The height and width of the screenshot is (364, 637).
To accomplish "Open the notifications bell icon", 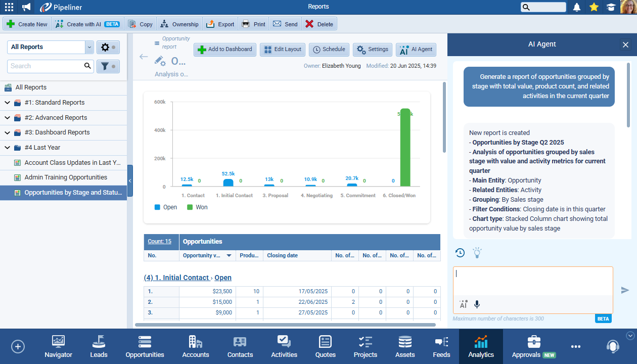I will tap(577, 7).
